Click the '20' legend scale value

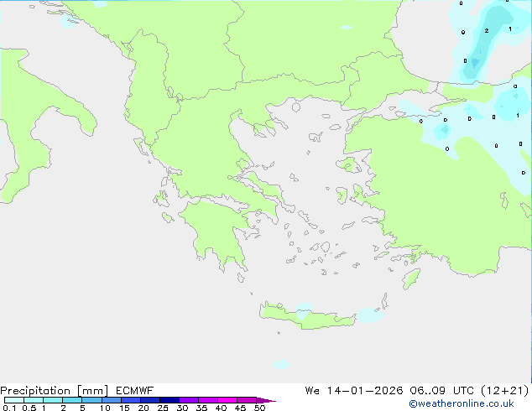143,408
